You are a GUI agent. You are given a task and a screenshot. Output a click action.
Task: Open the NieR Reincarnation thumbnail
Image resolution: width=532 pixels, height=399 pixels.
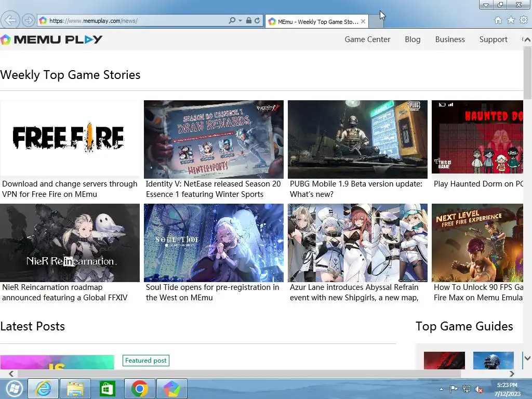[x=70, y=243]
